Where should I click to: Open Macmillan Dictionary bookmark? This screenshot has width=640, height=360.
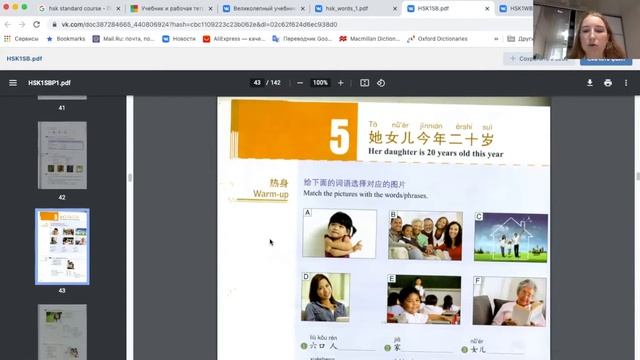pos(370,39)
